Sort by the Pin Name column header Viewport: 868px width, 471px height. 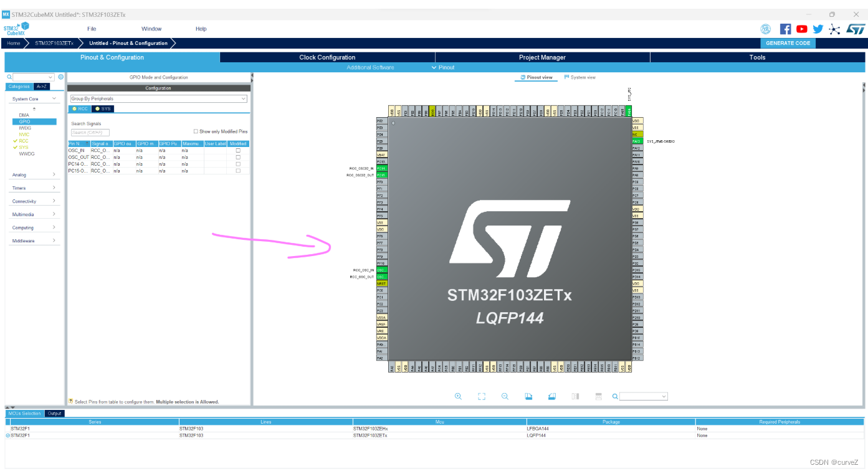tap(79, 143)
